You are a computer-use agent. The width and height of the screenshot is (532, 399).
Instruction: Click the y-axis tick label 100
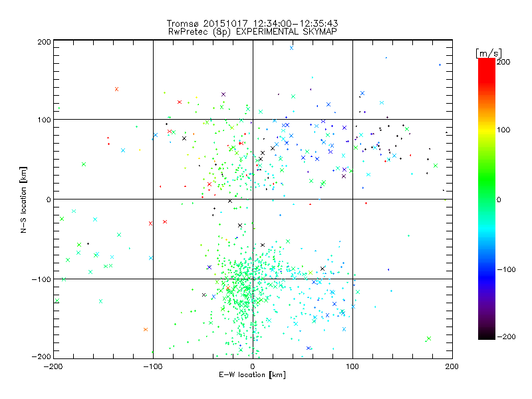pyautogui.click(x=44, y=120)
